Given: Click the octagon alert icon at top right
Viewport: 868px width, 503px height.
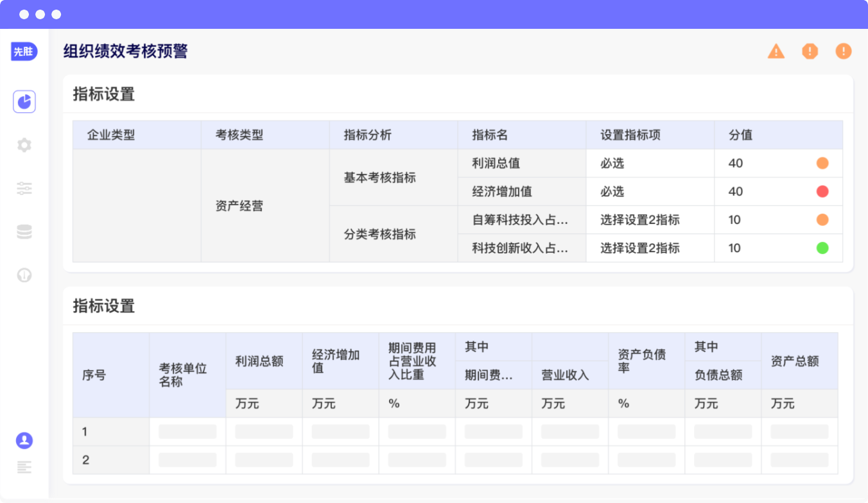Looking at the screenshot, I should (810, 51).
